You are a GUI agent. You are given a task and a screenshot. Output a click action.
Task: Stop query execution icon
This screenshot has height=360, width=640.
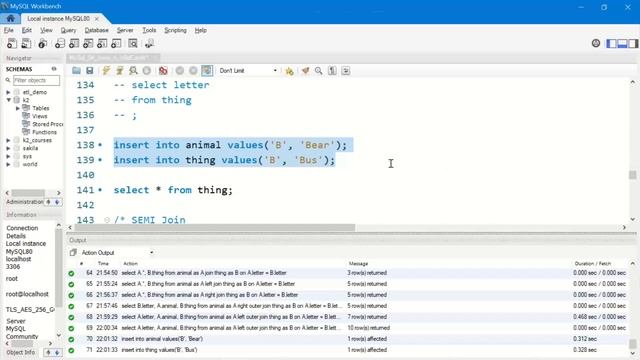147,71
